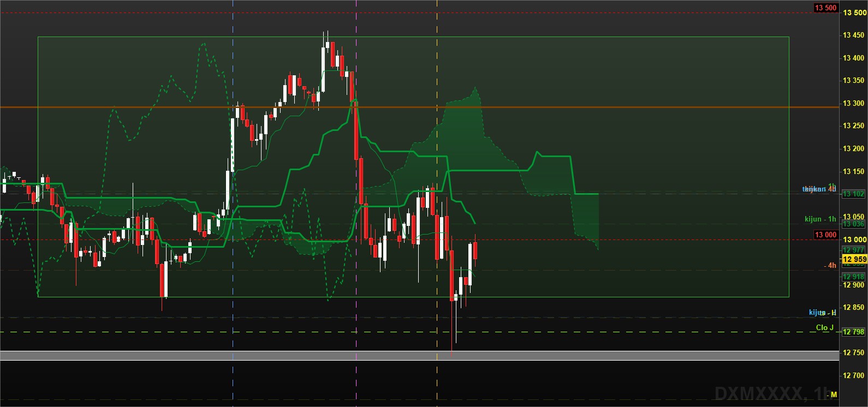
Task: Click the magenta dashed vertical line
Action: coord(356,203)
